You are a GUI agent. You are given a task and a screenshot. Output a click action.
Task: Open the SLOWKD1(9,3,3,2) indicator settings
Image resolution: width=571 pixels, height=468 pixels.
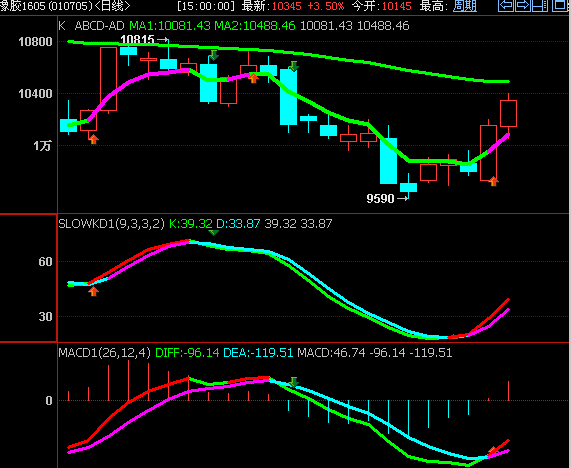point(111,224)
